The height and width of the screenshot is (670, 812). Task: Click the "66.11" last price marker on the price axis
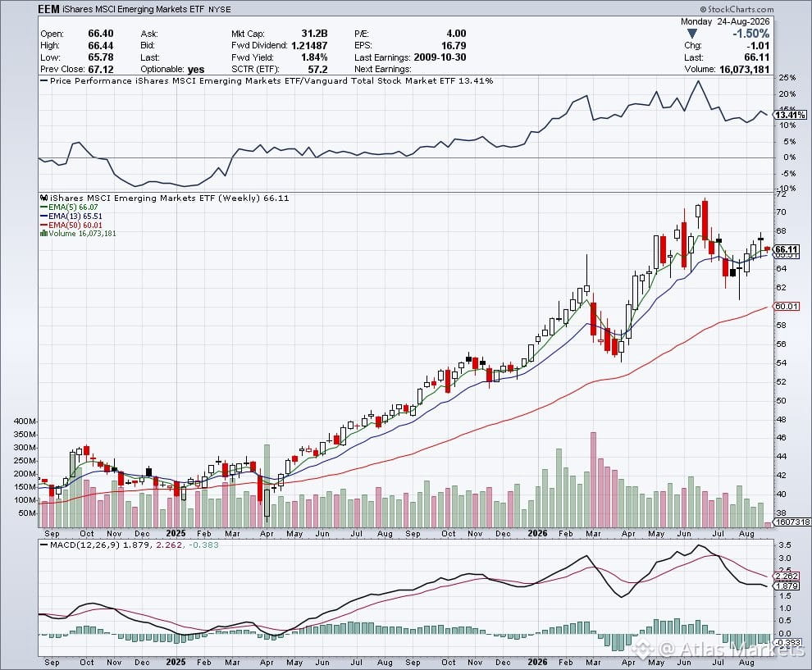[787, 249]
